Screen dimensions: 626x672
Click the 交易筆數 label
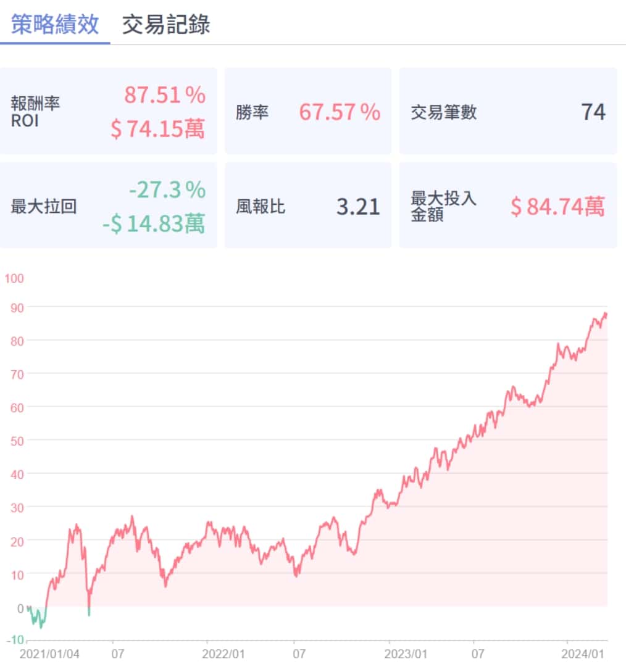444,112
